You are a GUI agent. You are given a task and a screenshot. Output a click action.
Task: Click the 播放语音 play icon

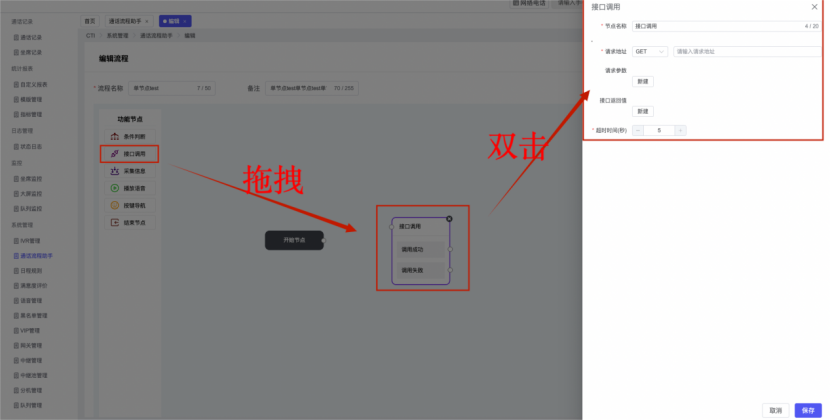115,188
